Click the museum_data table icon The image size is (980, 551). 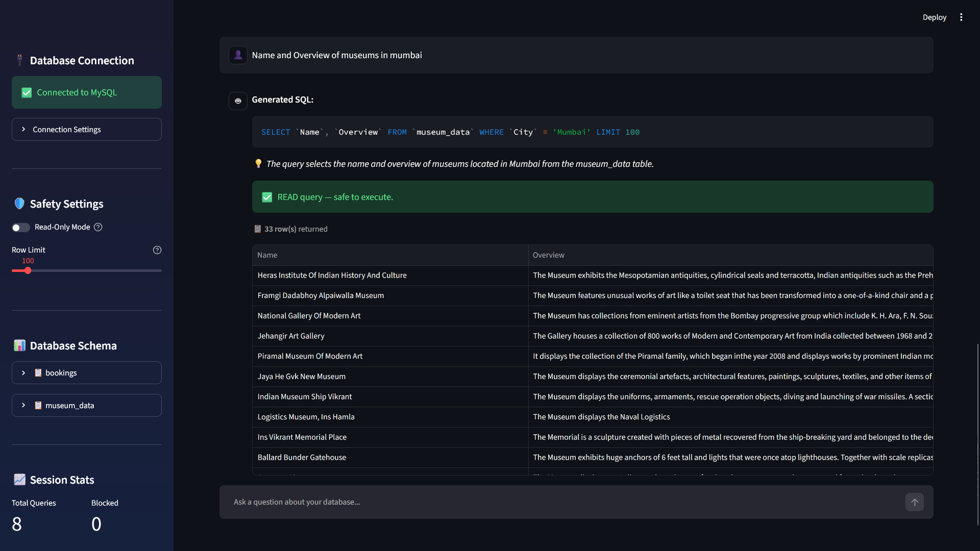[x=38, y=406]
